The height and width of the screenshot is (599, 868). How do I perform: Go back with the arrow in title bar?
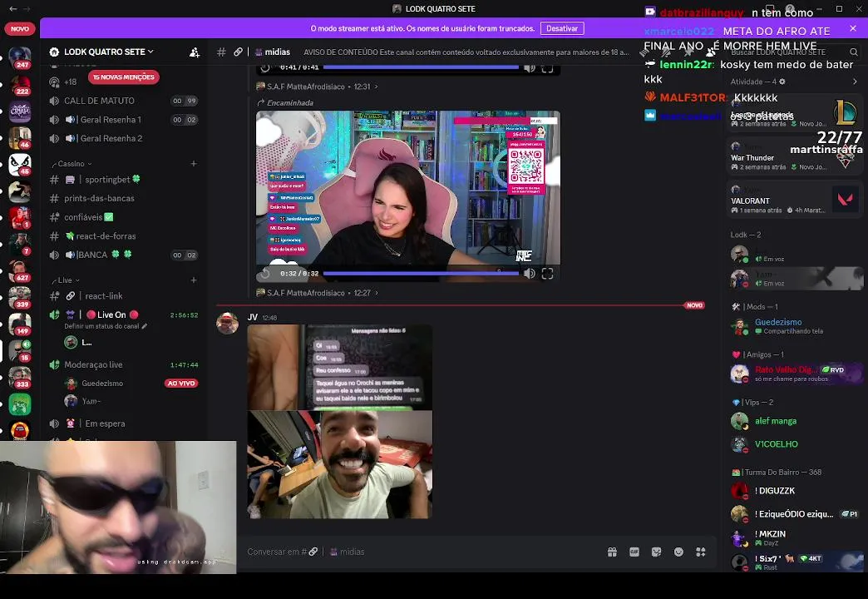[13, 9]
